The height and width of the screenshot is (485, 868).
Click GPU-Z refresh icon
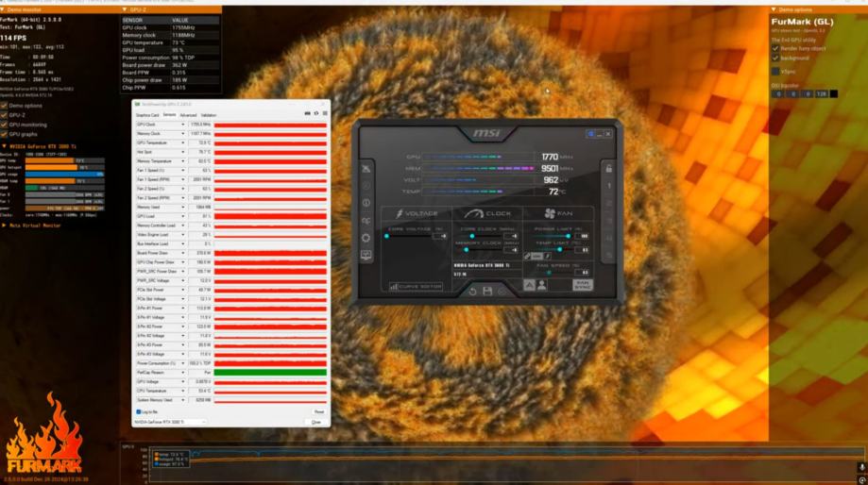coord(316,113)
